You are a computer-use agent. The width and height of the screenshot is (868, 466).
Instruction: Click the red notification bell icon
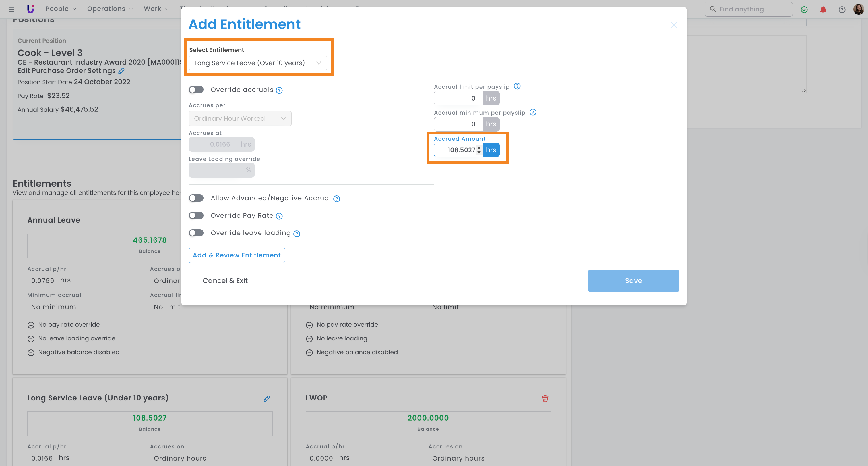tap(823, 9)
